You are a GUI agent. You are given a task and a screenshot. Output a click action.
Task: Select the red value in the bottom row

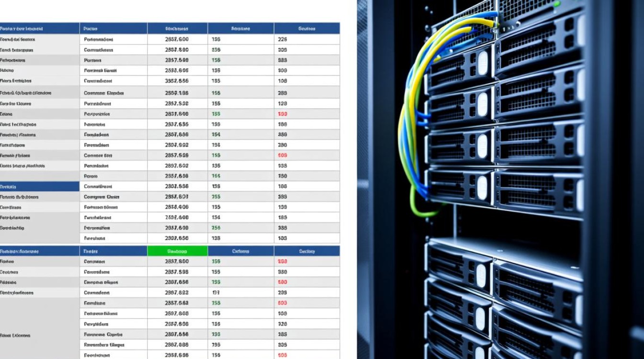tap(282, 355)
